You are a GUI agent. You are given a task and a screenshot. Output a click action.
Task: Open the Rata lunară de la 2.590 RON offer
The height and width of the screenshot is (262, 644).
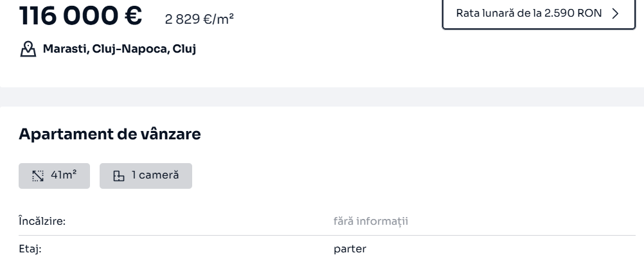tap(539, 13)
